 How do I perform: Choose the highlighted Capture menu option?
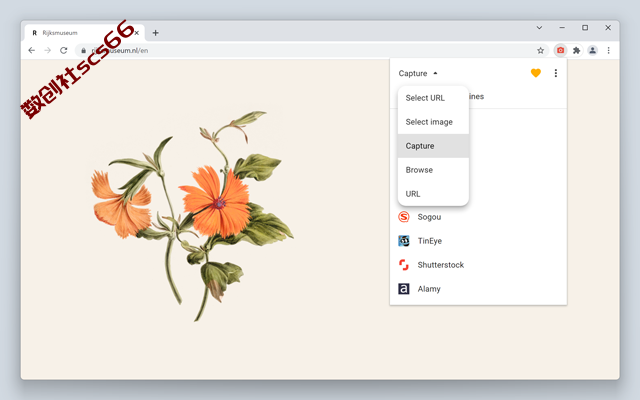point(433,146)
